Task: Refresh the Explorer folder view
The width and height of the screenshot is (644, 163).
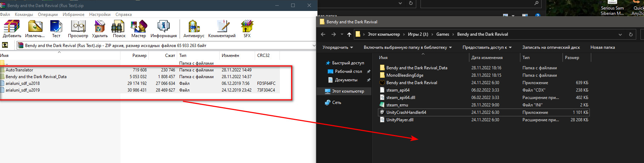Action: (631, 34)
